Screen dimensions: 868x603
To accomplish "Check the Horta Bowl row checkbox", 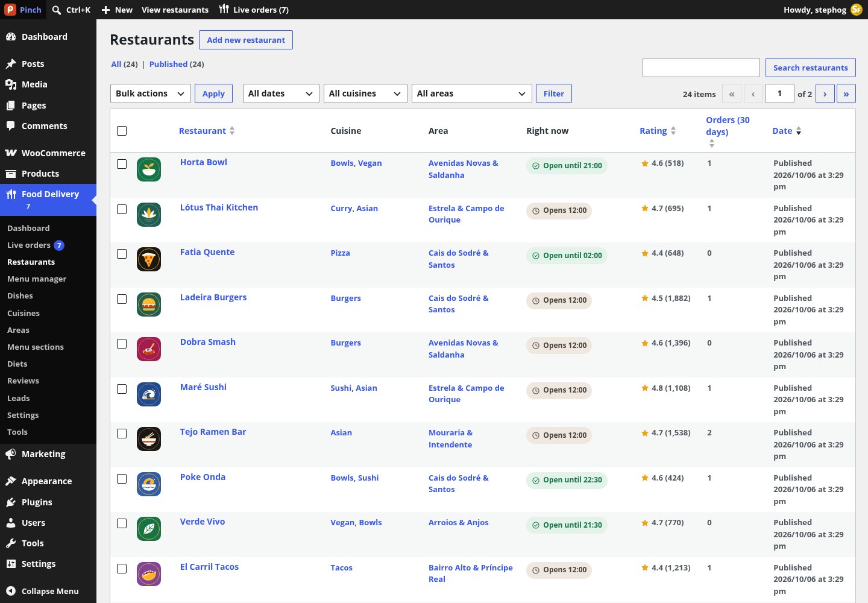I will click(x=122, y=164).
